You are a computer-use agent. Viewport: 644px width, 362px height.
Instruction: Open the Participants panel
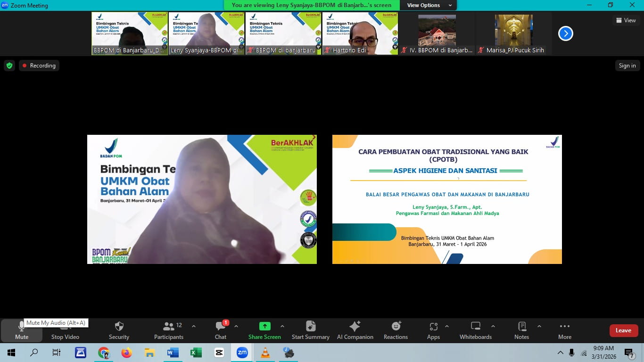(x=169, y=330)
